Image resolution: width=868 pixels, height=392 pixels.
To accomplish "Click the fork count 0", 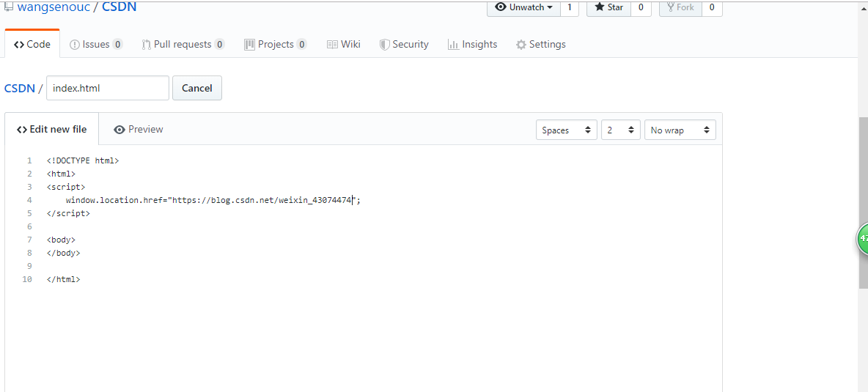I will (712, 8).
